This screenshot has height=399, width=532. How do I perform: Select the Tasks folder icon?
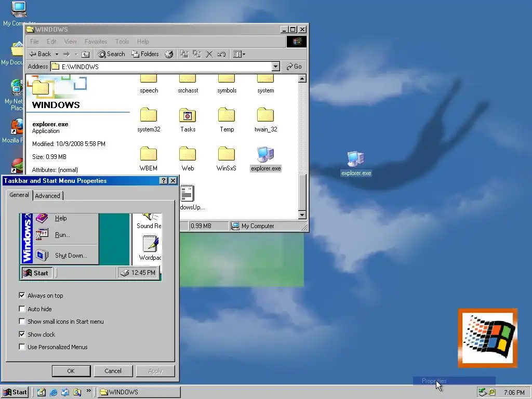(188, 115)
